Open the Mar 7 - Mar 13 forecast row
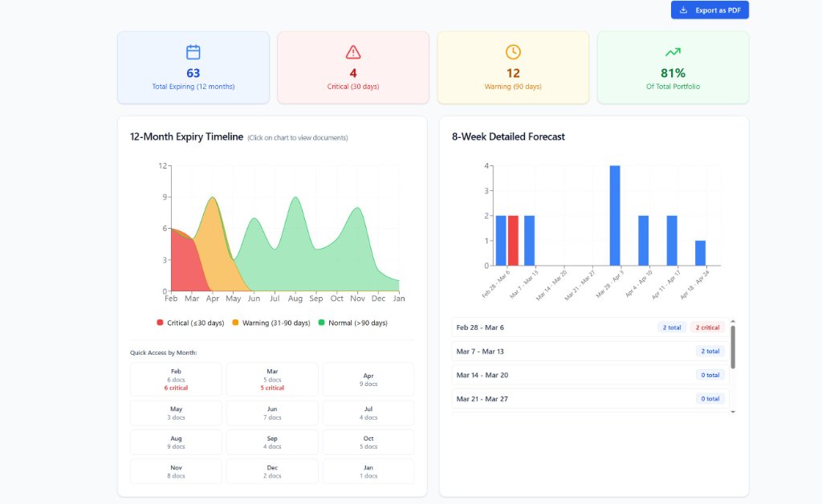Image resolution: width=822 pixels, height=504 pixels. (590, 351)
